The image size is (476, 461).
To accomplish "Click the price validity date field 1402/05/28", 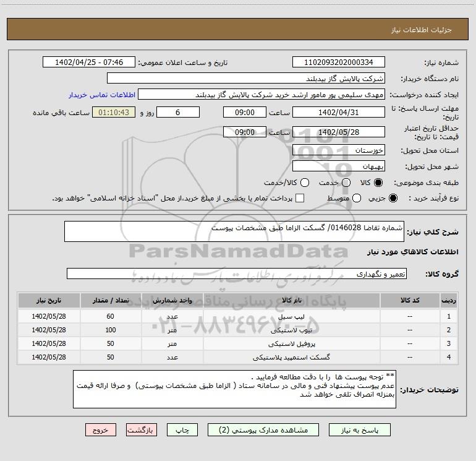I will point(339,132).
